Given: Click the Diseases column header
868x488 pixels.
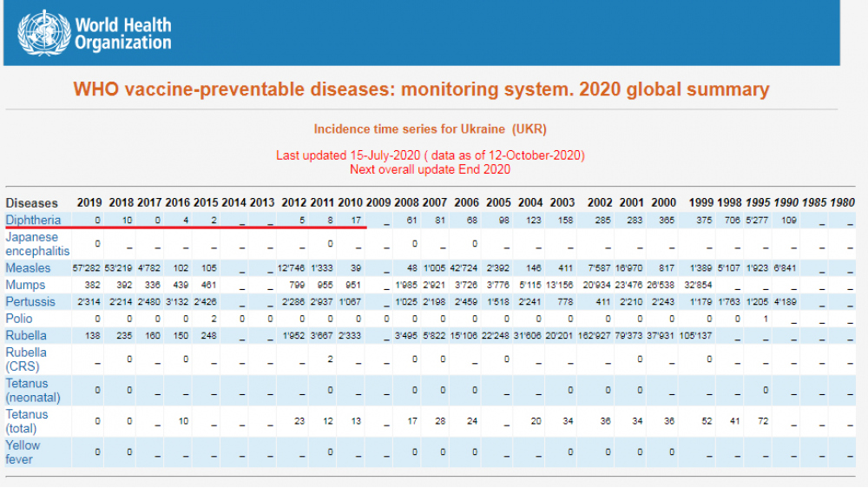Looking at the screenshot, I should [32, 203].
